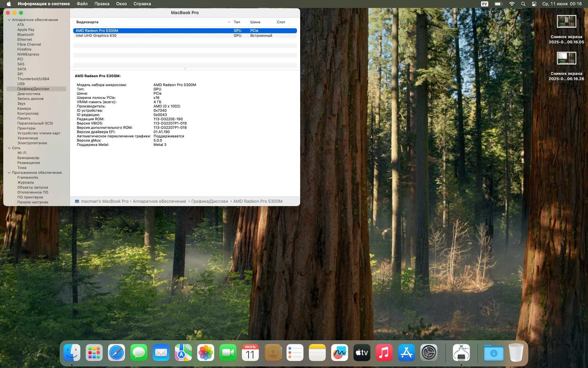Select Память in the sidebar

coord(24,118)
